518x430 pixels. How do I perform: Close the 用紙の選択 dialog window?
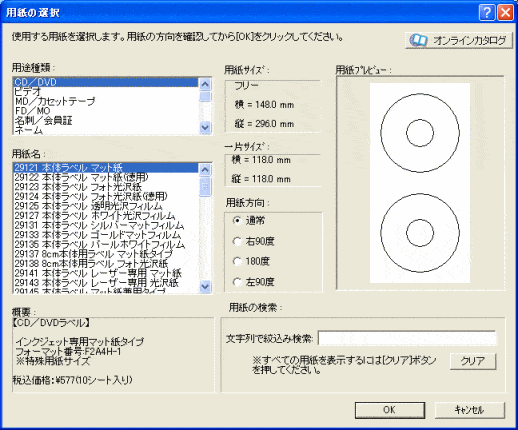505,13
